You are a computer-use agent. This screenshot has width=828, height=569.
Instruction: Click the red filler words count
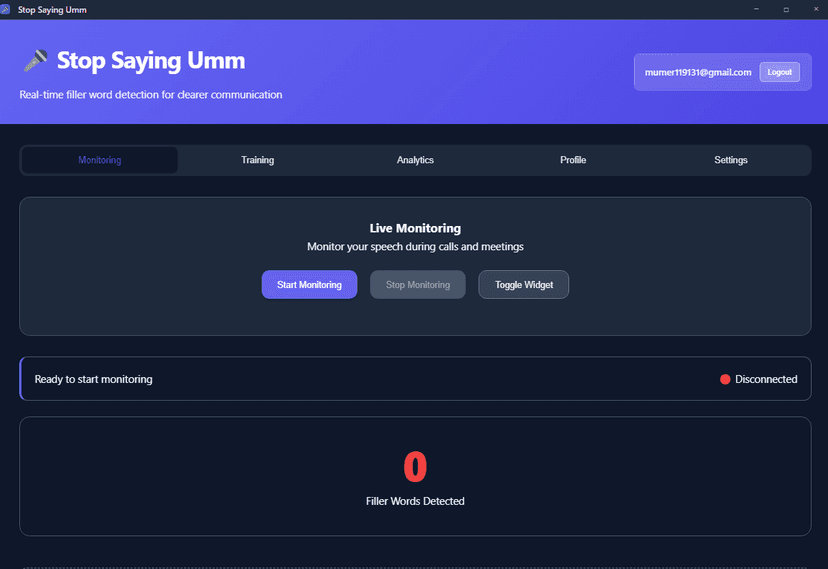415,467
